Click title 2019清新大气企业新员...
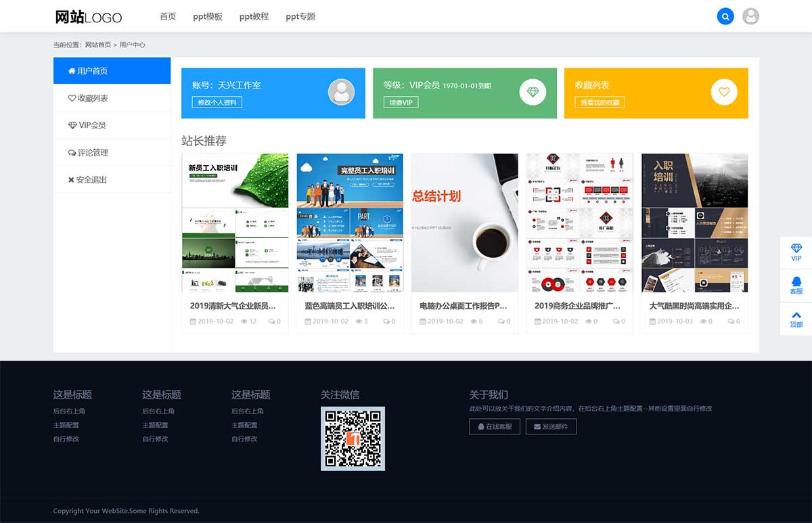 (233, 306)
